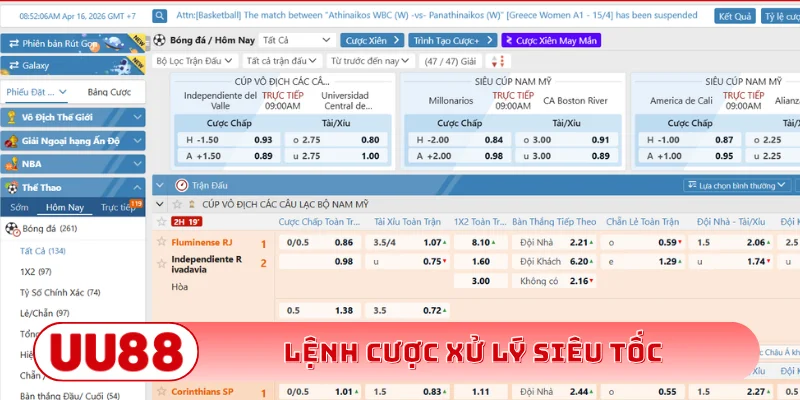Click Cược Xiên button
This screenshot has width=800, height=400.
(x=372, y=40)
